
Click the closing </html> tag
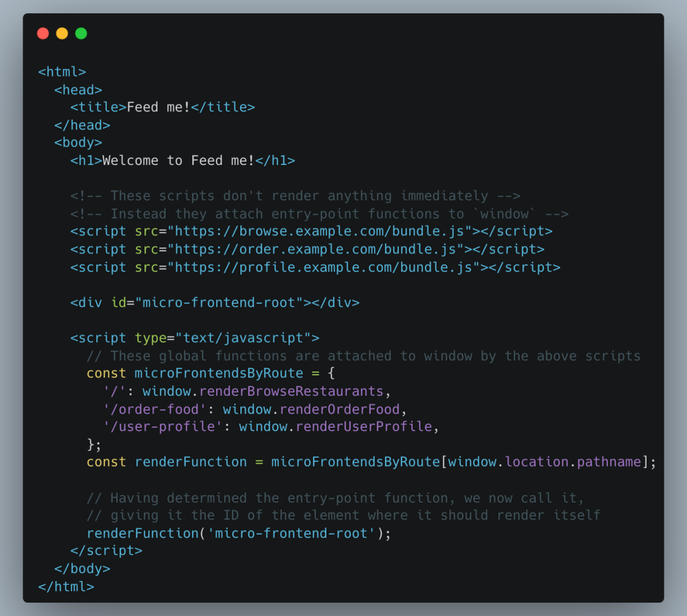66,587
